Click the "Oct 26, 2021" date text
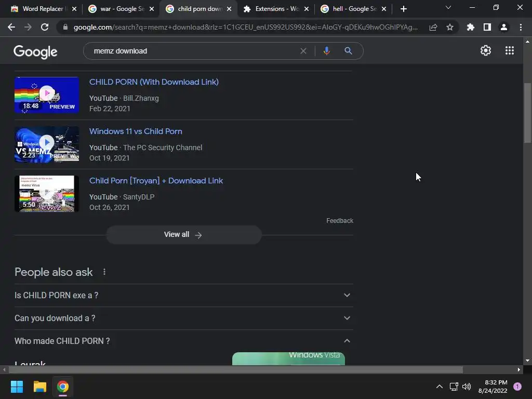 (109, 207)
